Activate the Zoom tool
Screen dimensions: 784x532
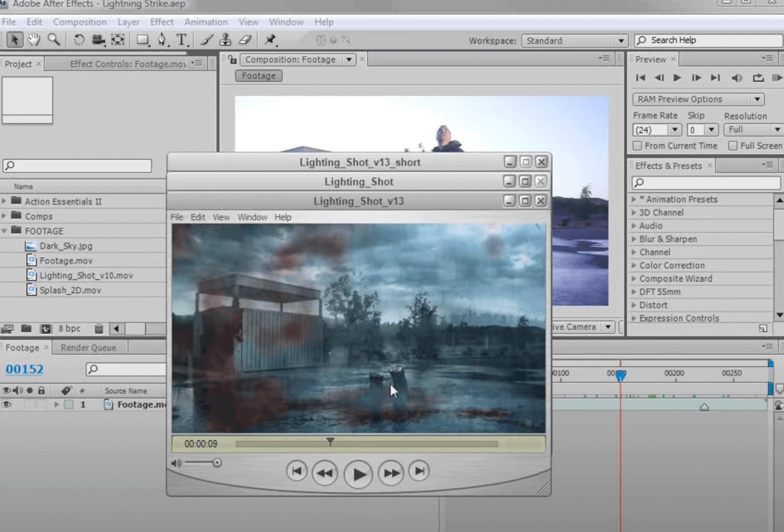click(53, 39)
